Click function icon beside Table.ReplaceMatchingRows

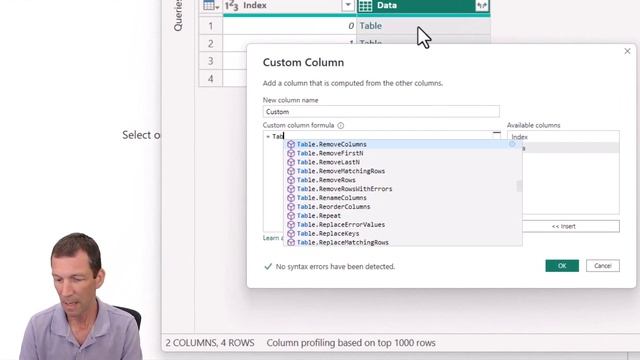pyautogui.click(x=291, y=242)
